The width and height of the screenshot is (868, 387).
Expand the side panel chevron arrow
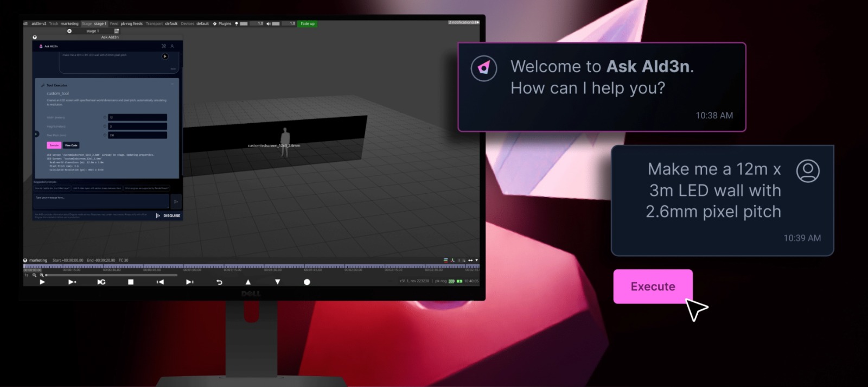(x=36, y=134)
